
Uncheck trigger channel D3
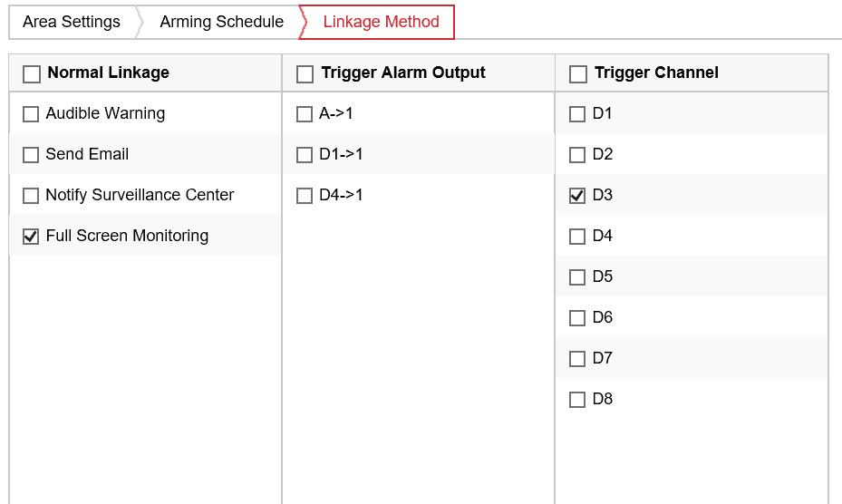point(577,196)
